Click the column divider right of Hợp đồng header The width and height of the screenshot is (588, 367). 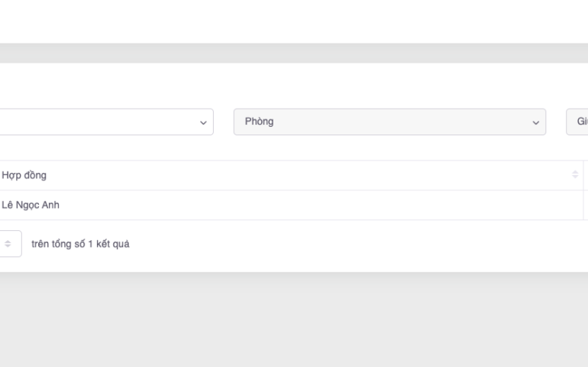pos(583,175)
